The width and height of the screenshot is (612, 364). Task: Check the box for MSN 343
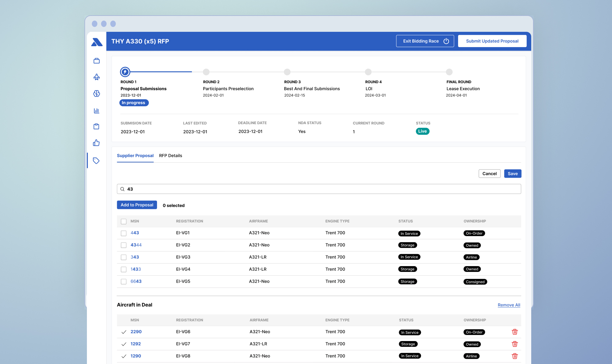pyautogui.click(x=124, y=258)
